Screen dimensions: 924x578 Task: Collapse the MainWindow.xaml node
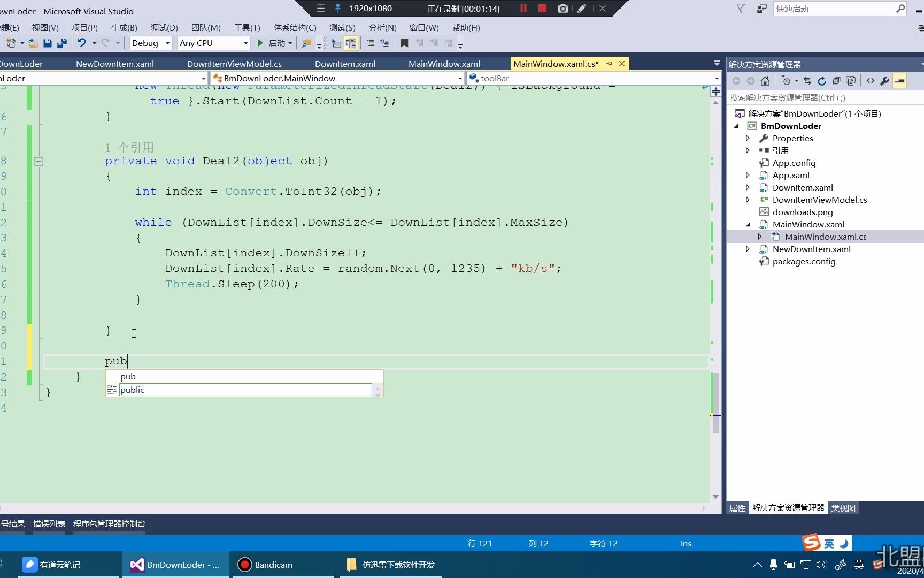click(x=748, y=224)
